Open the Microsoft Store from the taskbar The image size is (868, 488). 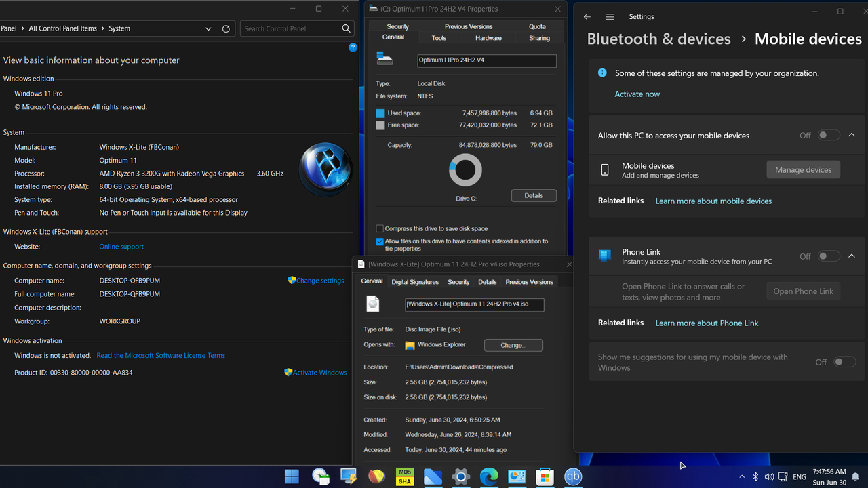coord(545,476)
